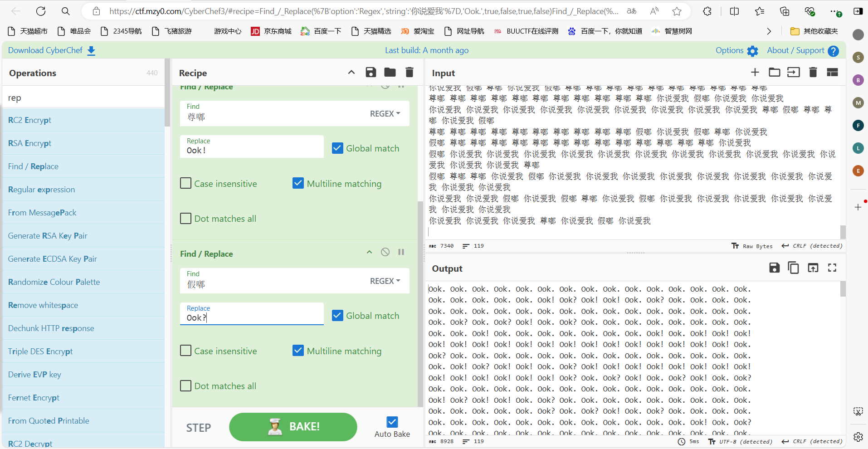868x449 pixels.
Task: Open sidebar settings gear
Action: click(x=858, y=437)
